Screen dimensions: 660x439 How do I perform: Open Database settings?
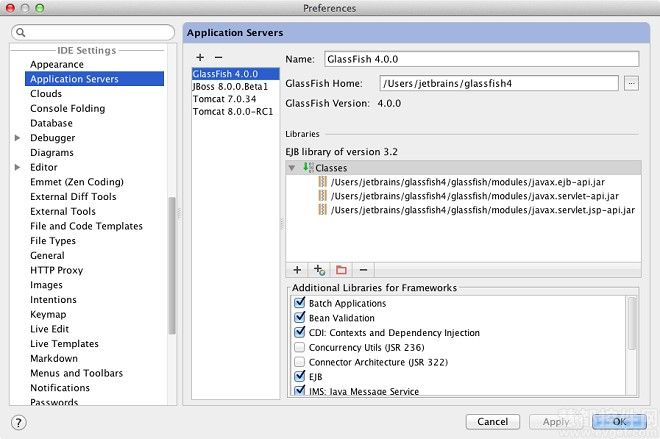51,123
